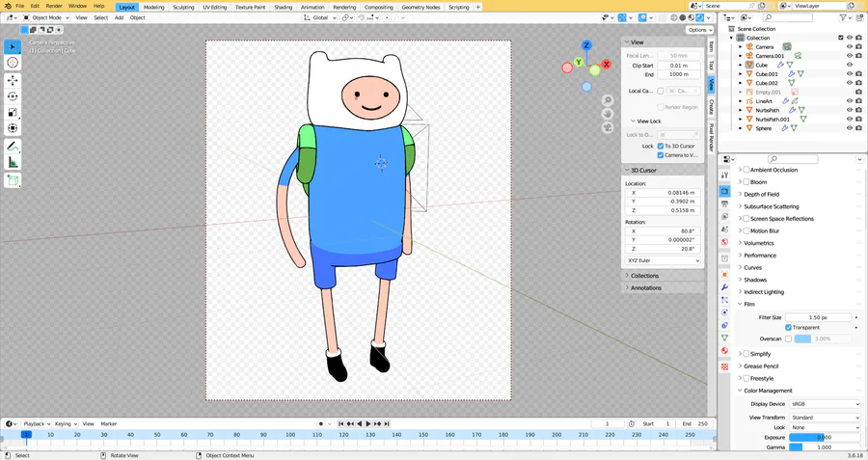
Task: Switch to the Shading workspace tab
Action: coord(283,7)
